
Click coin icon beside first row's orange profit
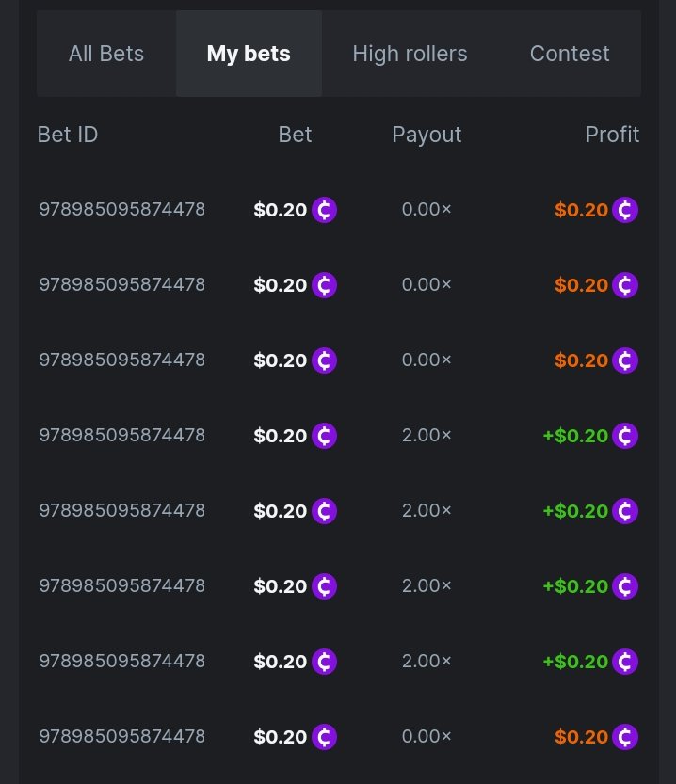pos(625,209)
